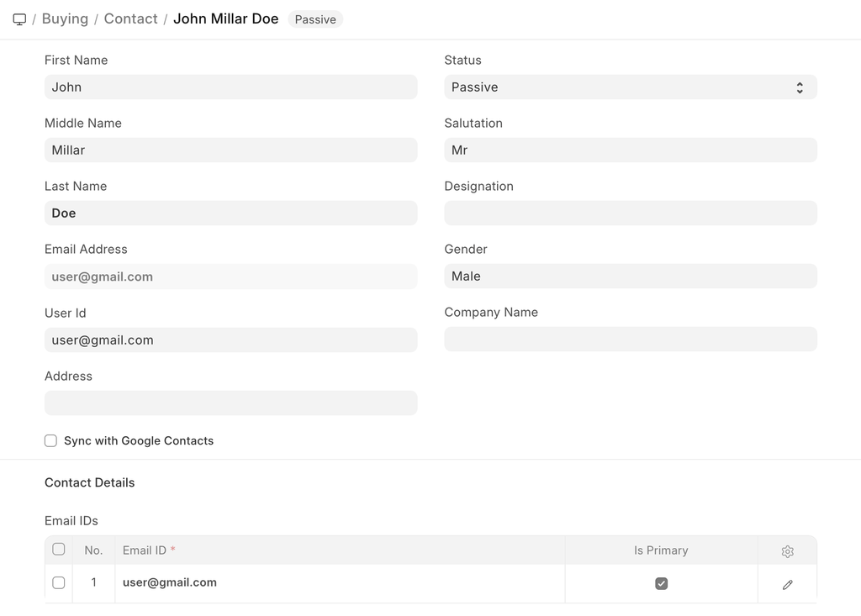Image resolution: width=861 pixels, height=616 pixels.
Task: Navigate to Contact in the breadcrumb
Action: (x=130, y=19)
